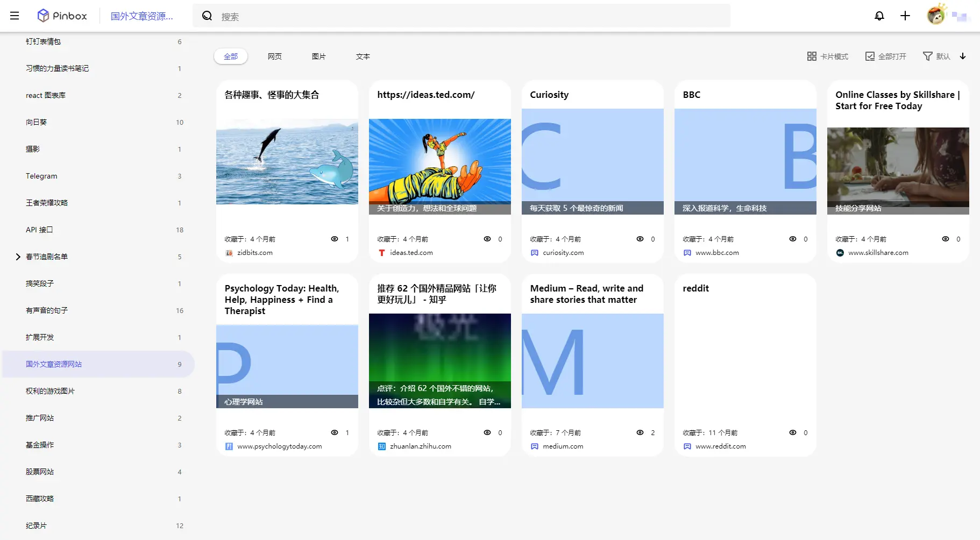Open the react 图表库 collection

(98, 95)
